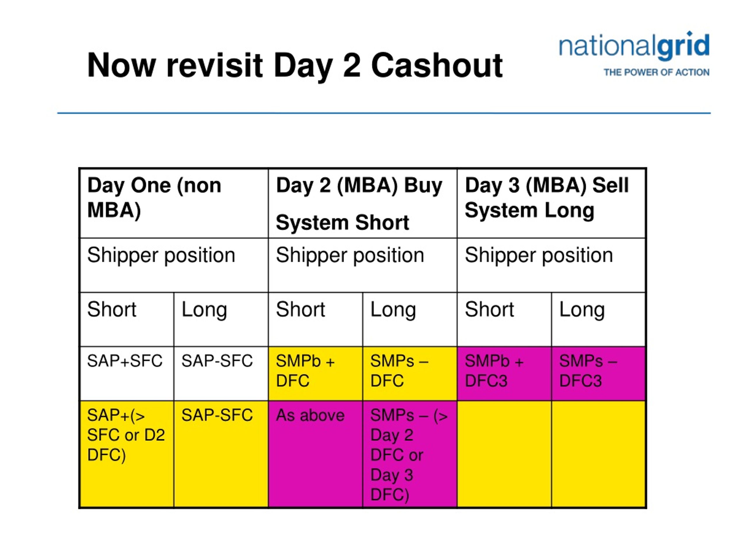
Task: Click the Day 2 (MBA) Buy System Short header
Action: coord(363,203)
